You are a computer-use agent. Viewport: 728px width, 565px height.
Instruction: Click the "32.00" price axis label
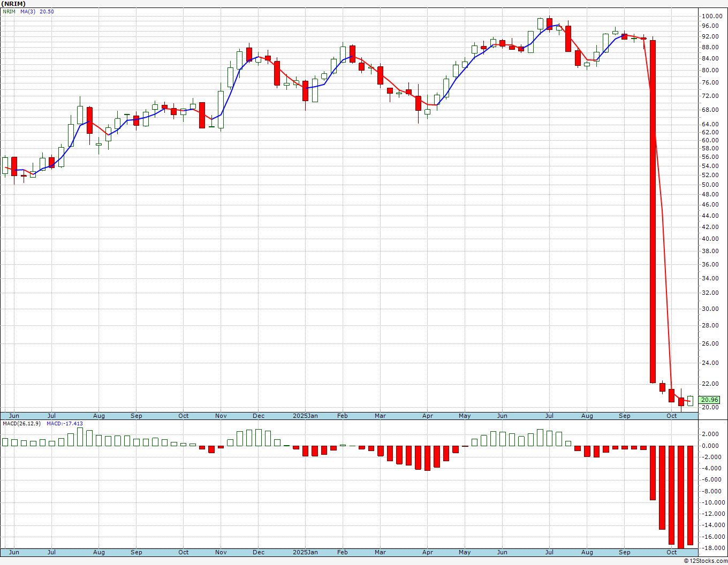[710, 293]
